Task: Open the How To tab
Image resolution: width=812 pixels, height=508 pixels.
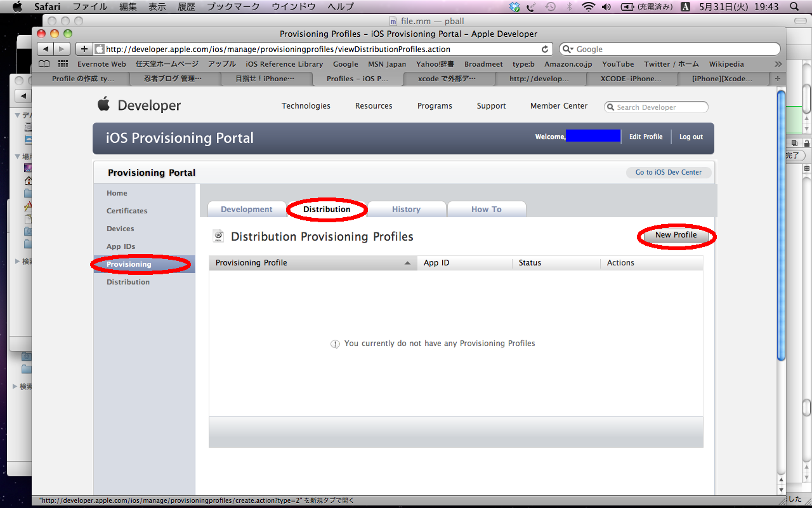Action: coord(487,210)
